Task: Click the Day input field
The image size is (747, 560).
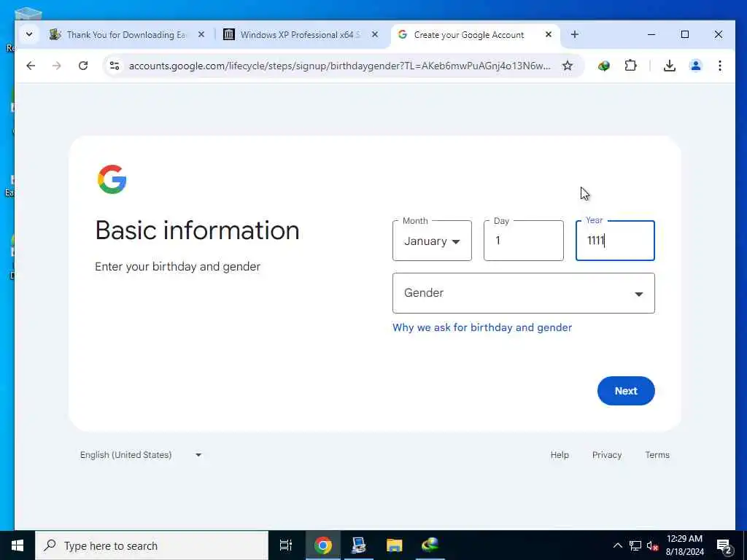Action: 524,241
